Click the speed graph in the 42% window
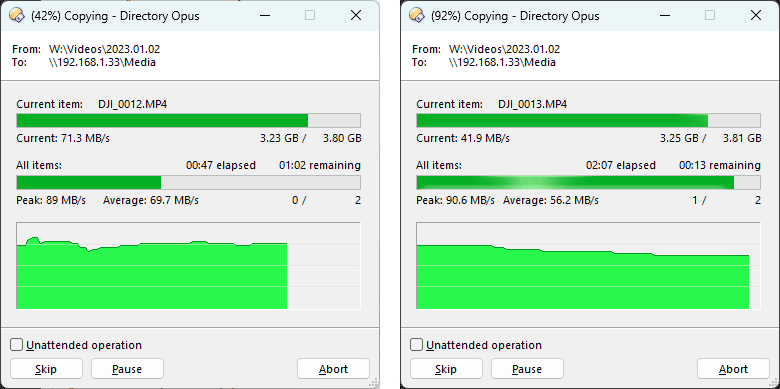780x389 pixels. point(189,266)
